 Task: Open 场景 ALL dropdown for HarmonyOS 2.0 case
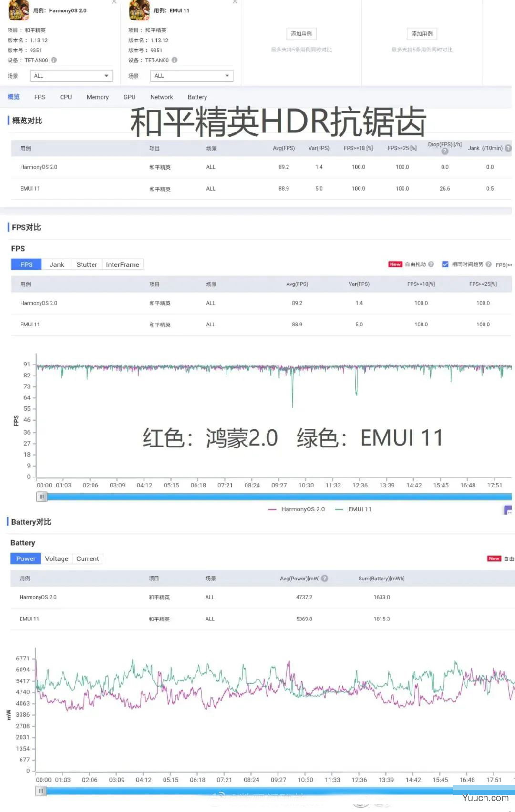(71, 76)
